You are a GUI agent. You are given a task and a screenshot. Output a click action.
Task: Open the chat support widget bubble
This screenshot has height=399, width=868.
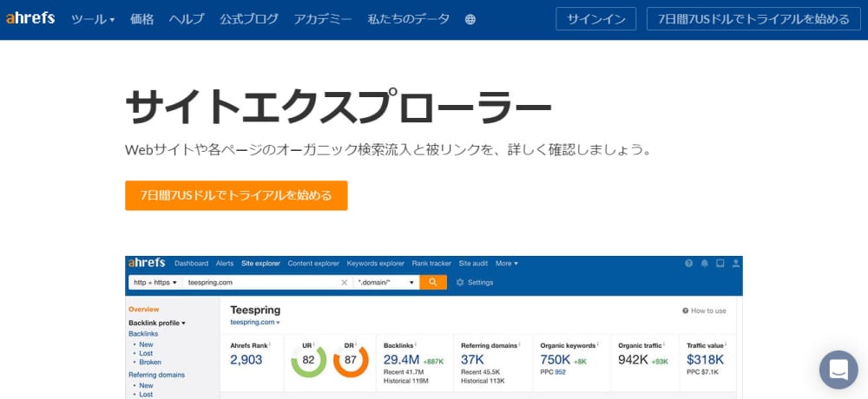(x=838, y=370)
